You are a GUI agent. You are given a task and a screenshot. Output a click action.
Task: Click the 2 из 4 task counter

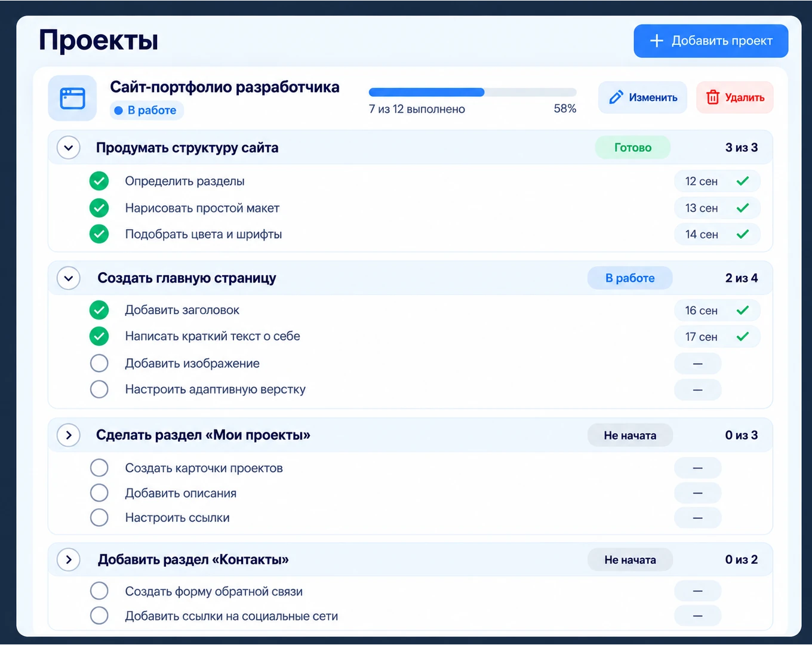pos(742,278)
